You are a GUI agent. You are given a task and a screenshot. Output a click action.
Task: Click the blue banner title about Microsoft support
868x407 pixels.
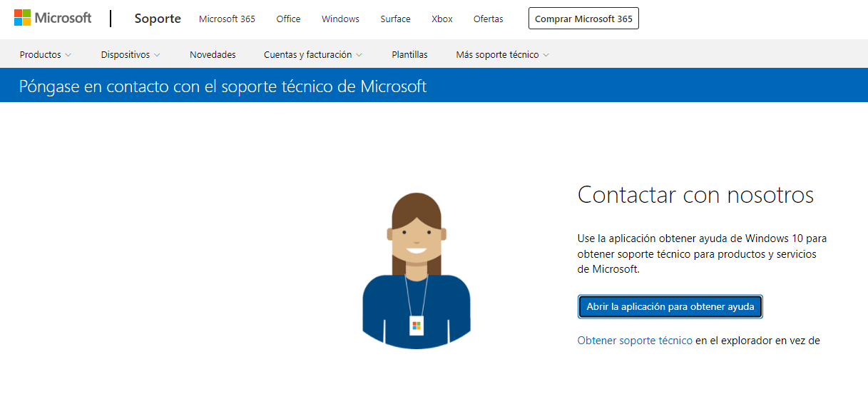(x=223, y=86)
